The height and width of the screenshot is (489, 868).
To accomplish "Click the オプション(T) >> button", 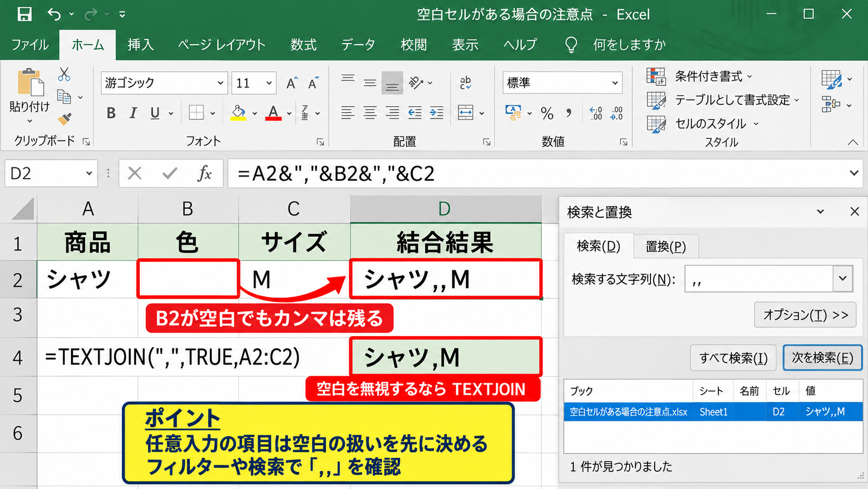I will pyautogui.click(x=805, y=315).
